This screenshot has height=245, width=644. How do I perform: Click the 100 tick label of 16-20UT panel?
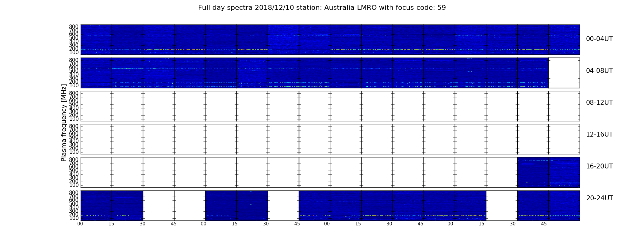point(74,185)
